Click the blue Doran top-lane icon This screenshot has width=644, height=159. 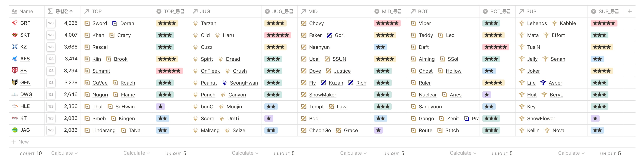115,23
